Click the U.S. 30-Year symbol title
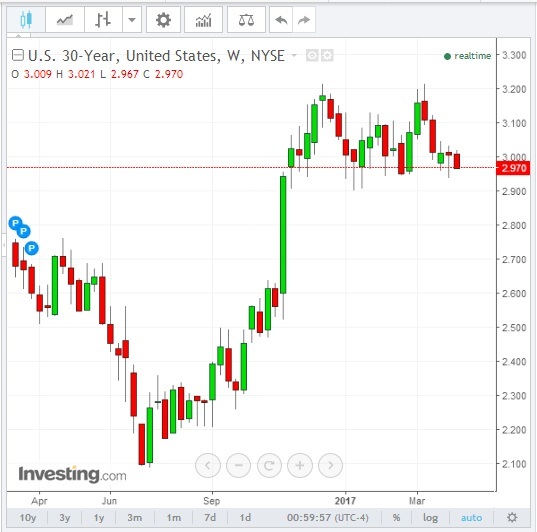This screenshot has height=532, width=537. tap(156, 56)
